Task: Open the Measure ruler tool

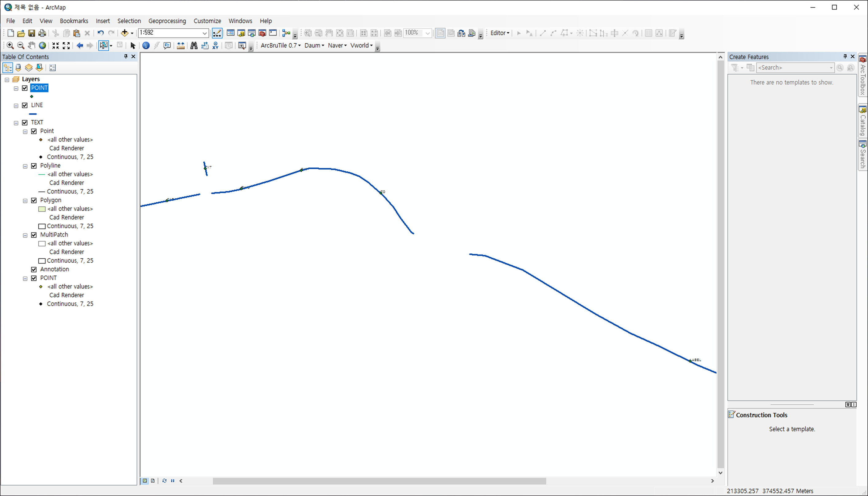Action: click(x=181, y=46)
